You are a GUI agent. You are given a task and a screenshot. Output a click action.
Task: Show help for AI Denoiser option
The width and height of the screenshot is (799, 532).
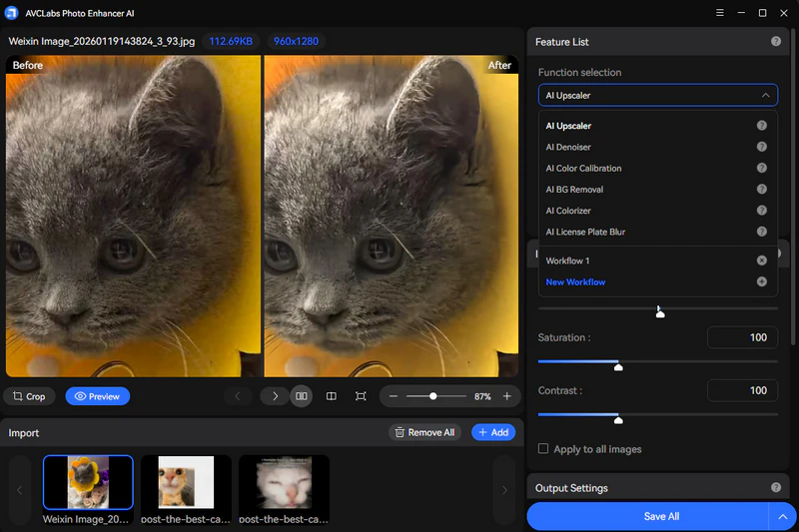761,147
